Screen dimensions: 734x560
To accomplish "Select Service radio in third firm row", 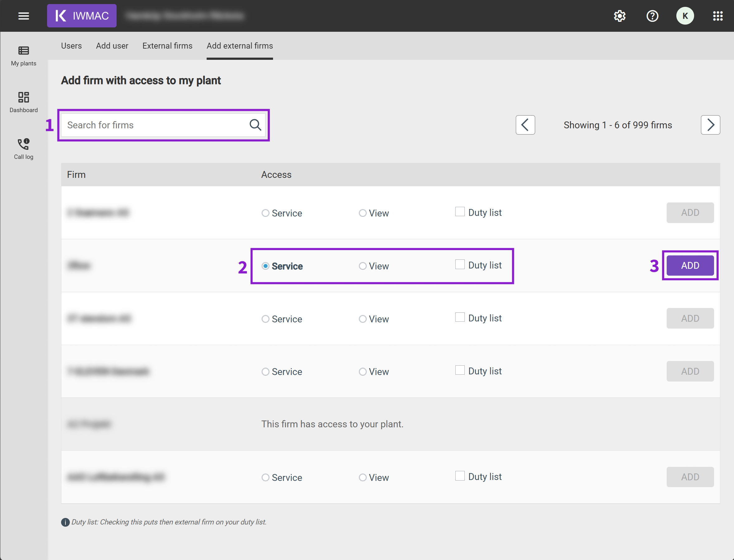I will (x=266, y=319).
